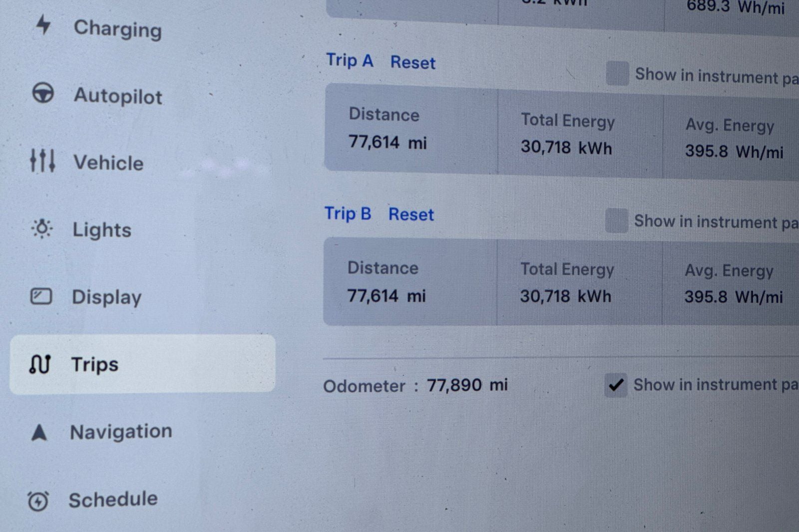The height and width of the screenshot is (532, 799).
Task: Select the Trip B label
Action: [347, 214]
